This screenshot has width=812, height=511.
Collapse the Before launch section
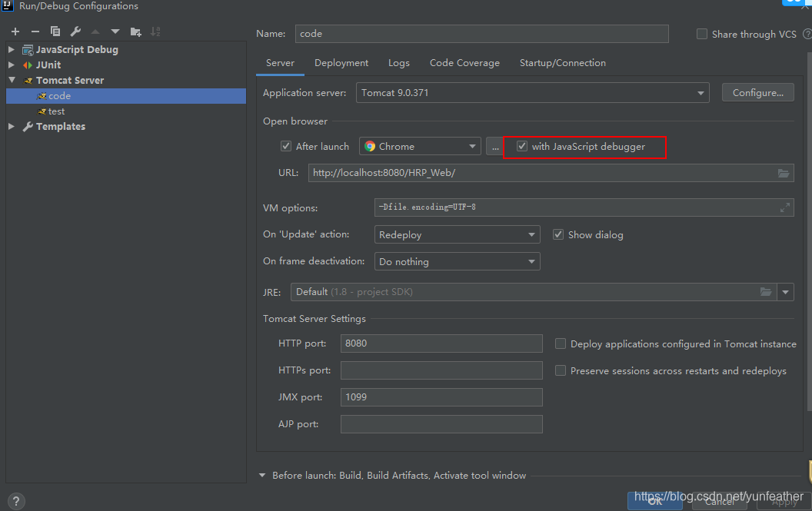point(262,476)
